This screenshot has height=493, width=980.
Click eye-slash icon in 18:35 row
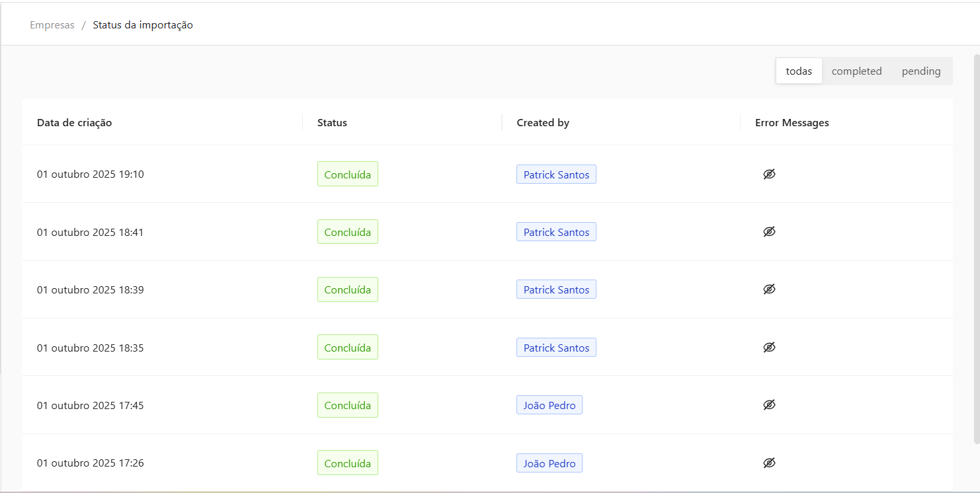(768, 348)
